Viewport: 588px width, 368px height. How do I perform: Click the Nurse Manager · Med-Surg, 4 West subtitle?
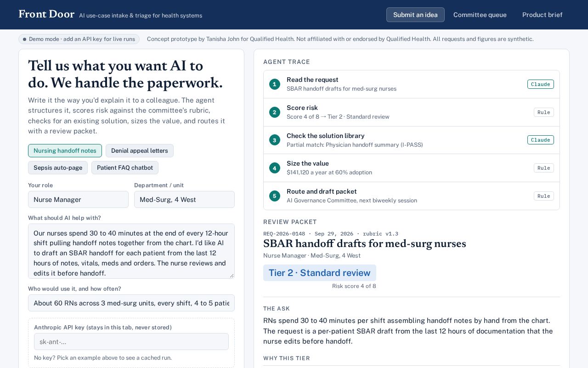point(312,255)
